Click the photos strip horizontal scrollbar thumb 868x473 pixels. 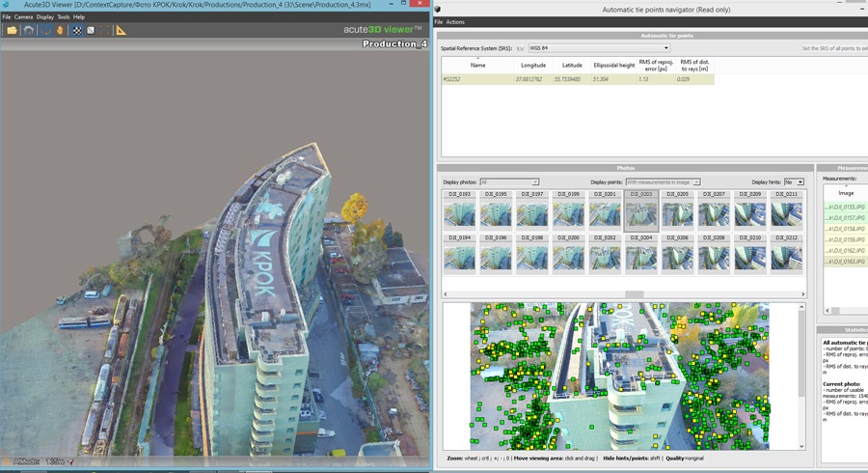635,294
